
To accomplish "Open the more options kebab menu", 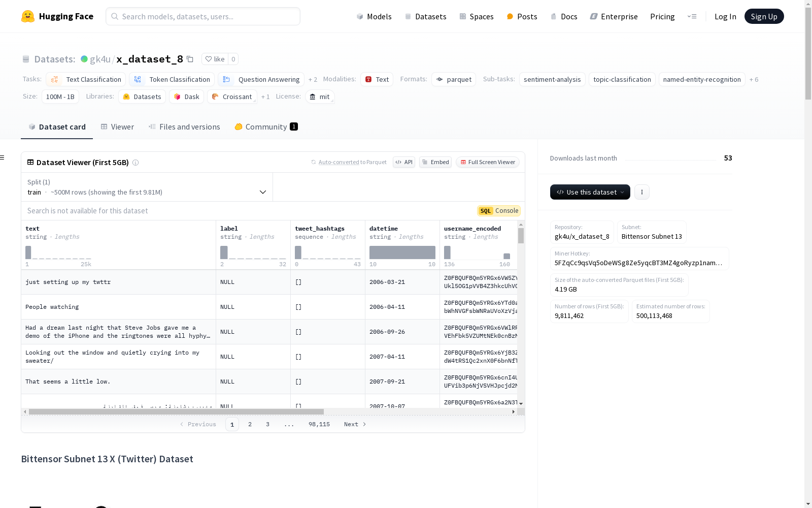I will [642, 192].
